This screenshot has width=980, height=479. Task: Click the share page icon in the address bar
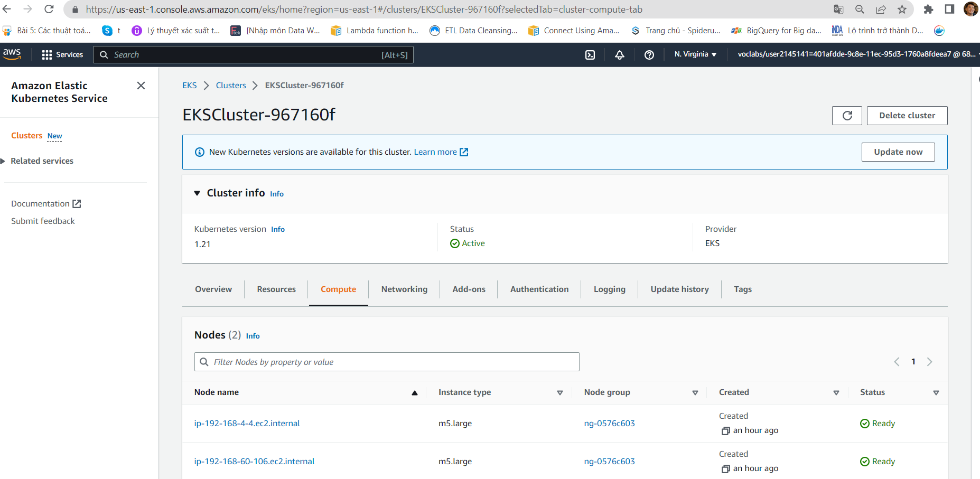pyautogui.click(x=881, y=9)
